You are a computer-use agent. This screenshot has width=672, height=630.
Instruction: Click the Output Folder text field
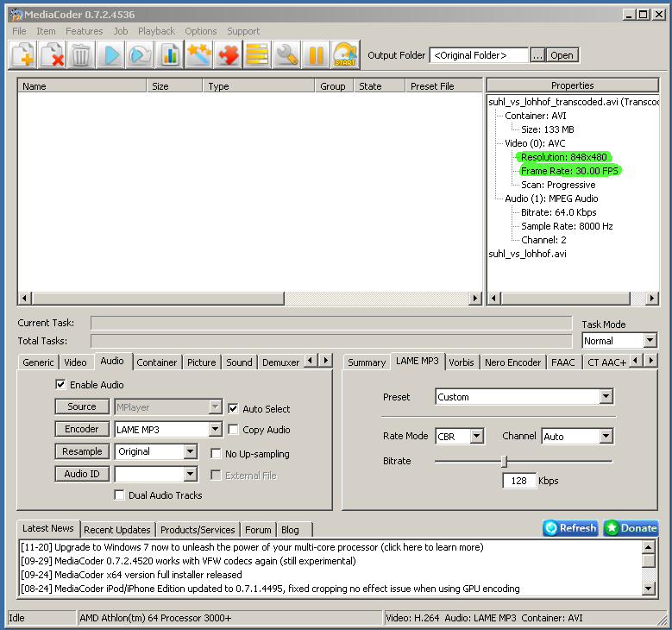tap(479, 55)
